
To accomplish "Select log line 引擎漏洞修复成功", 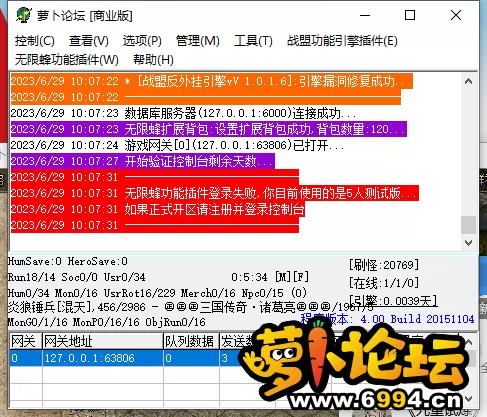I will coord(212,81).
